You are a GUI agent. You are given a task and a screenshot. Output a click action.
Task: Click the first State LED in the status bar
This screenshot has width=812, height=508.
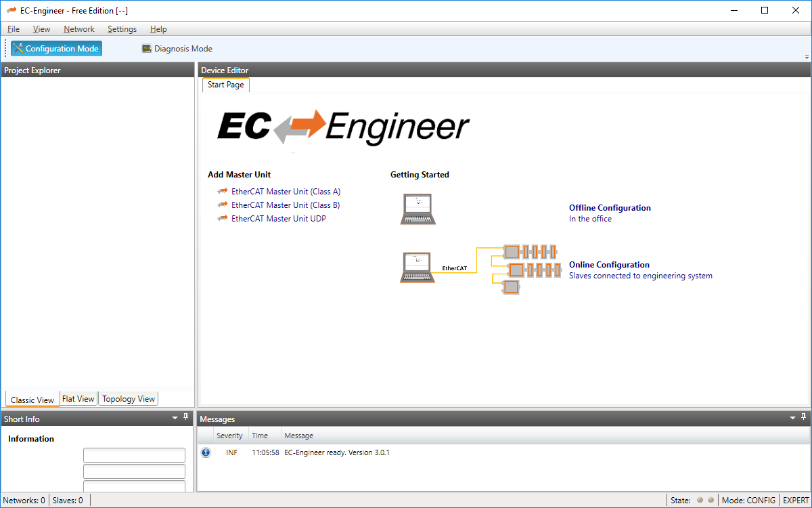(700, 500)
